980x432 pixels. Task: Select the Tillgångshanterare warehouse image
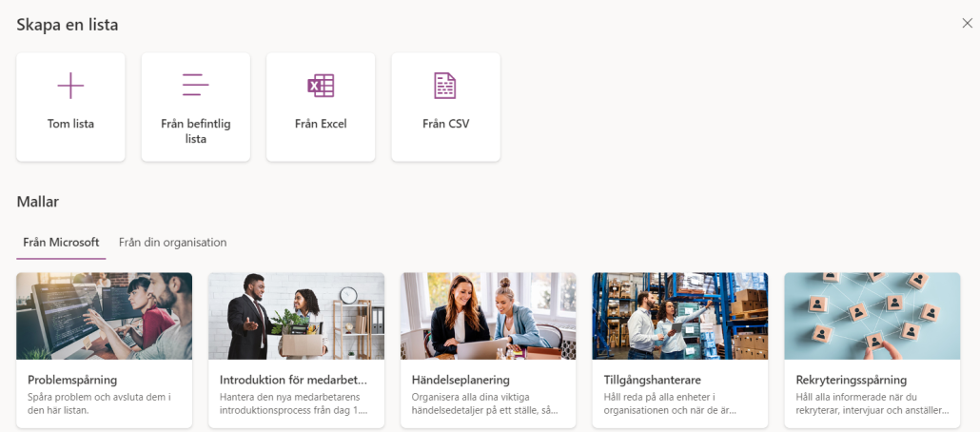(680, 316)
